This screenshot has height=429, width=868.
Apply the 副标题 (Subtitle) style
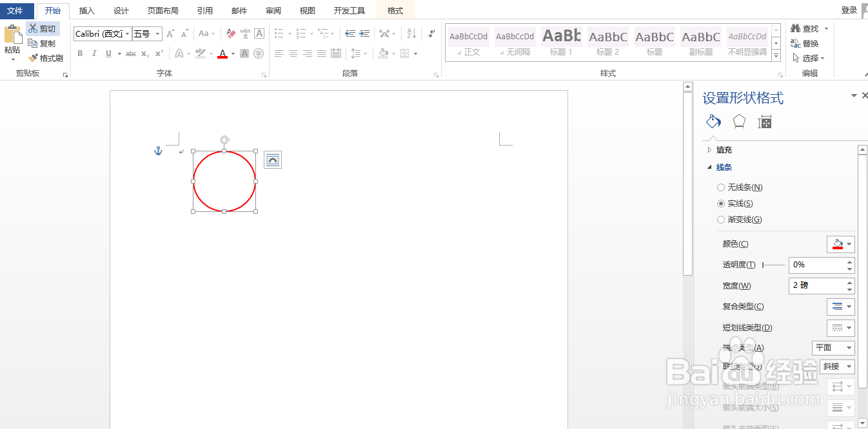click(701, 43)
